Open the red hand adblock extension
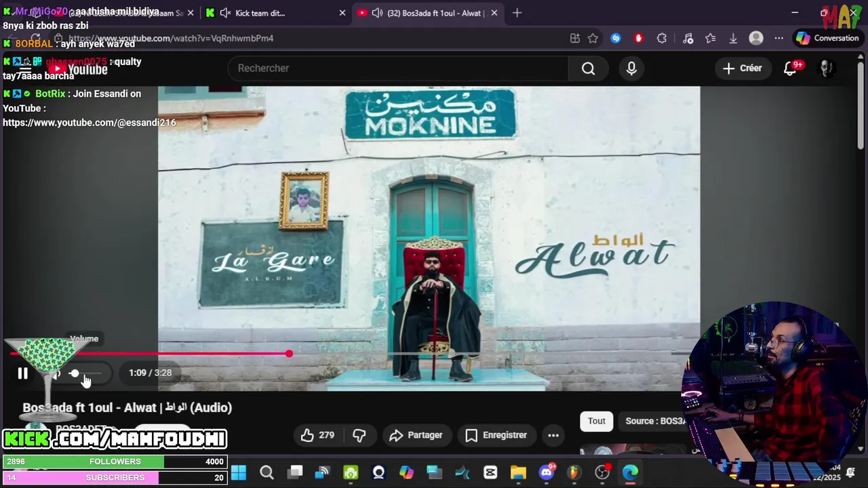 639,39
